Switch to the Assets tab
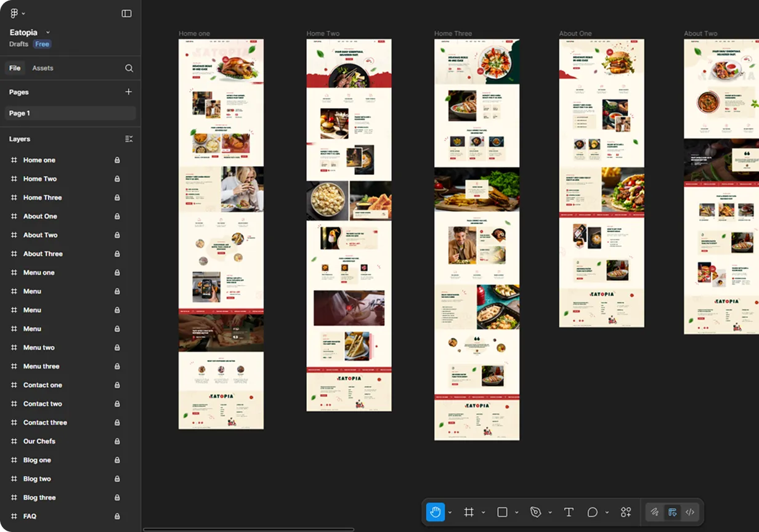Screen dimensions: 759x532 (43, 68)
